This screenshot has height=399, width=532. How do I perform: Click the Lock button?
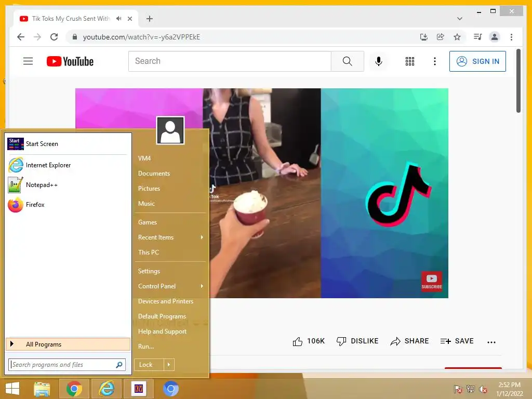149,365
